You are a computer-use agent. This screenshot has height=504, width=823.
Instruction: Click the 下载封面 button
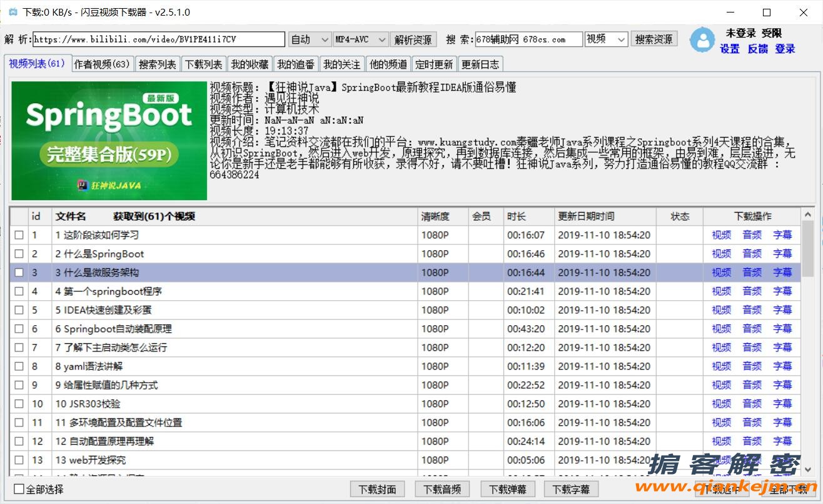pos(378,489)
